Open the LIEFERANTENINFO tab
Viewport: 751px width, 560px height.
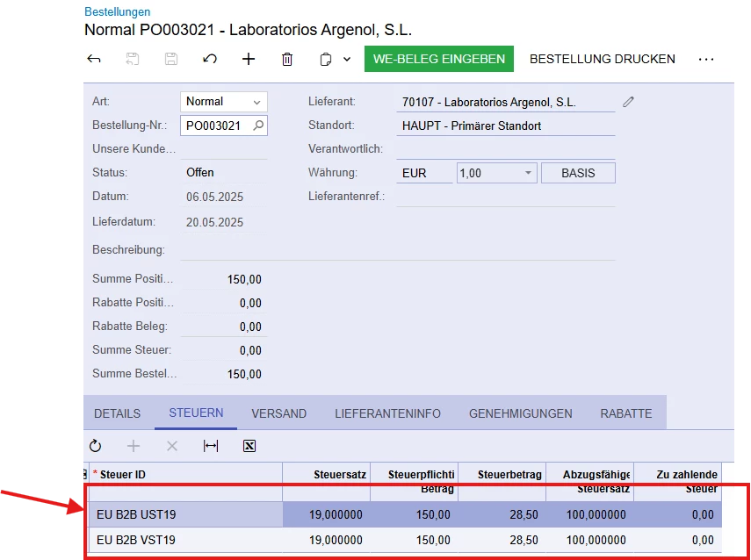388,413
